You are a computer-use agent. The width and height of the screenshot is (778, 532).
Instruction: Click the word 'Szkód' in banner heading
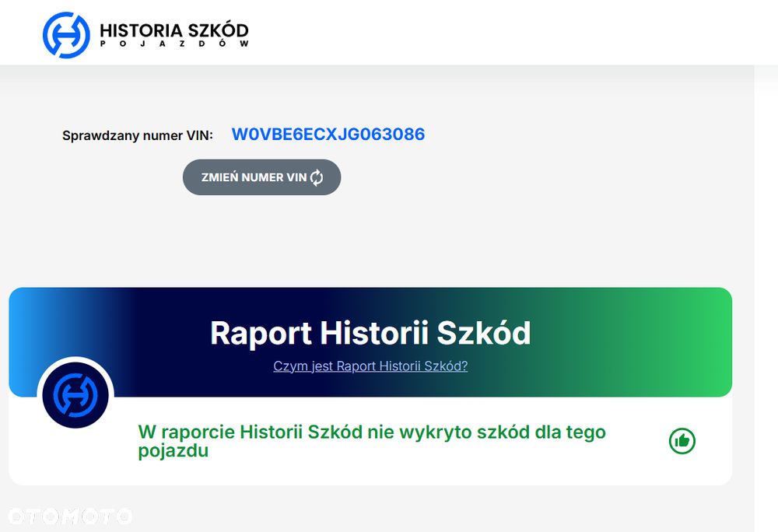click(484, 333)
